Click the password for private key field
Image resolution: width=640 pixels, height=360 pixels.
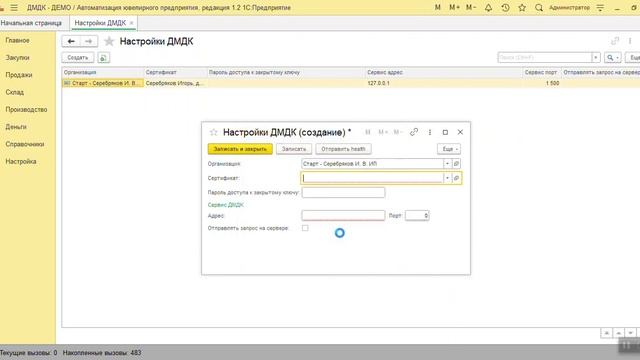pyautogui.click(x=343, y=193)
